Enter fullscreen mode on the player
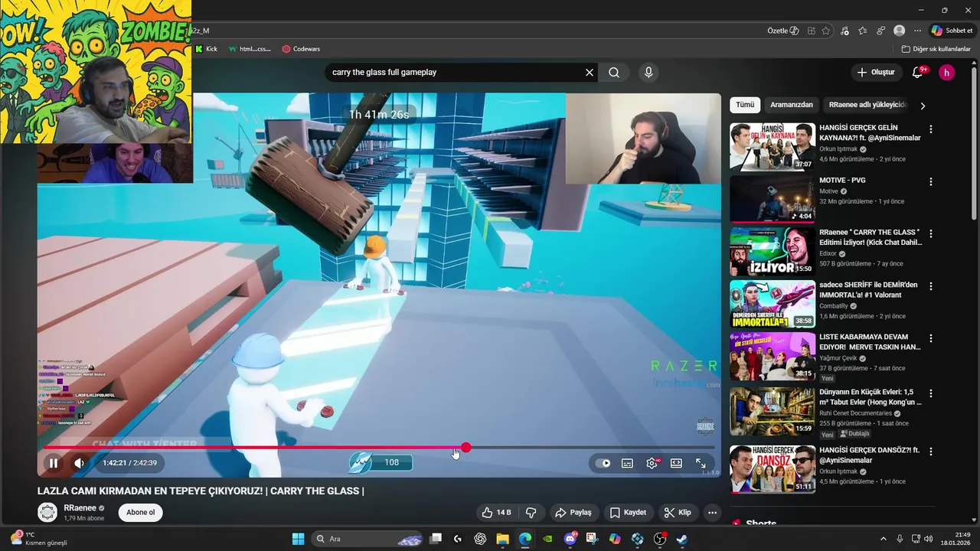This screenshot has width=980, height=551. tap(701, 463)
